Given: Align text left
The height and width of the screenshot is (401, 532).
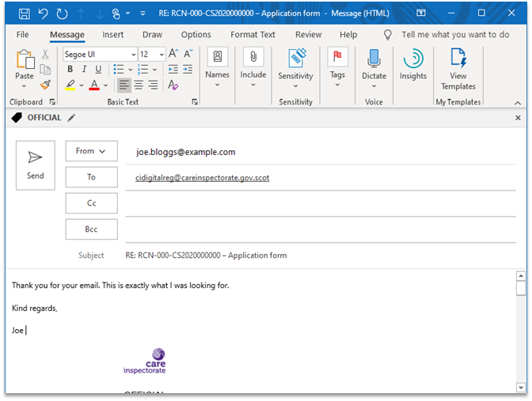Looking at the screenshot, I should 124,85.
